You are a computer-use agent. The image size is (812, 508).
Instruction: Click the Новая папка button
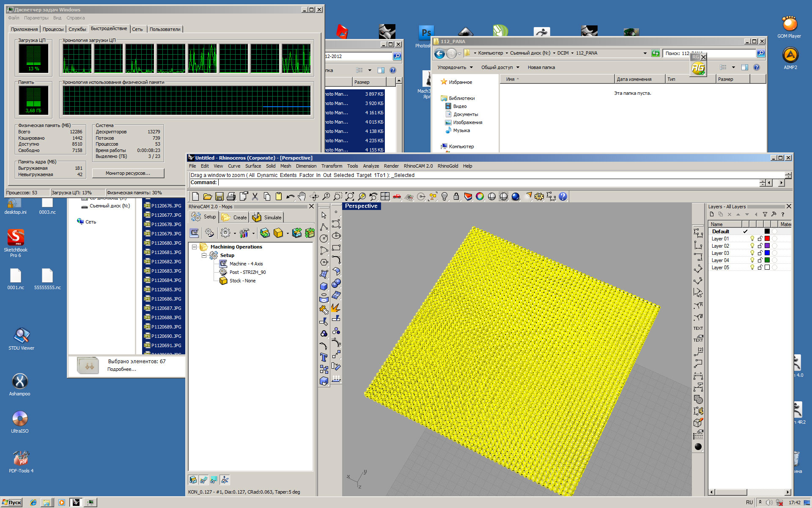tap(541, 67)
